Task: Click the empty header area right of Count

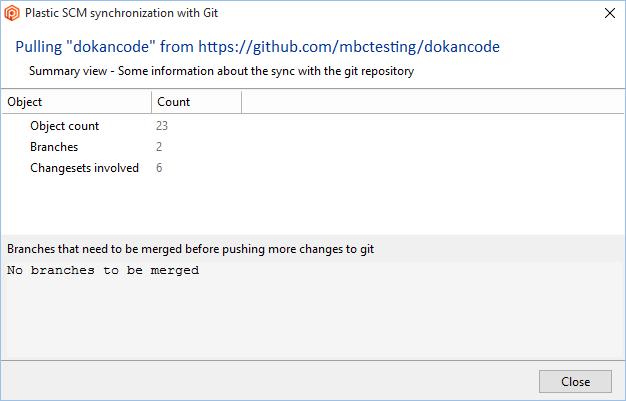Action: click(433, 102)
